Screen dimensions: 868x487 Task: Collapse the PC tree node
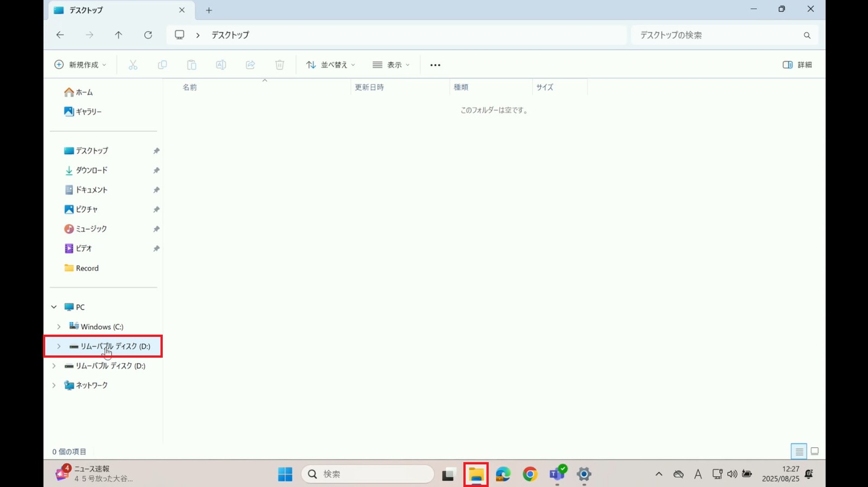tap(54, 307)
